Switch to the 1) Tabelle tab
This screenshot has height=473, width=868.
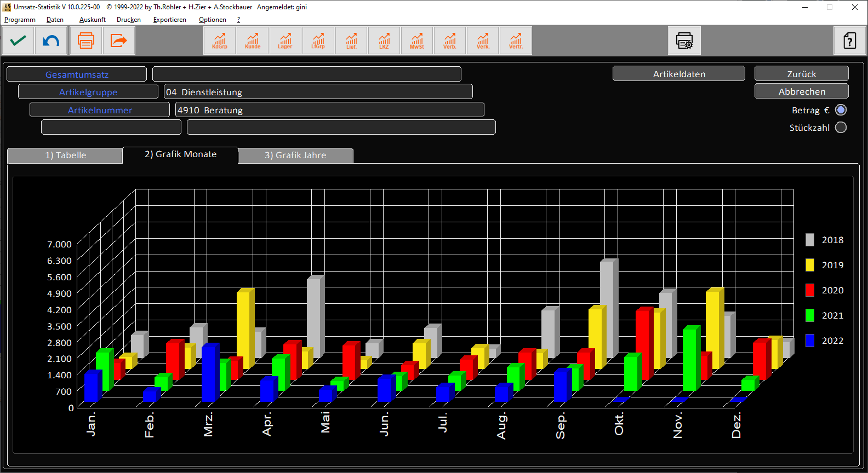click(65, 155)
